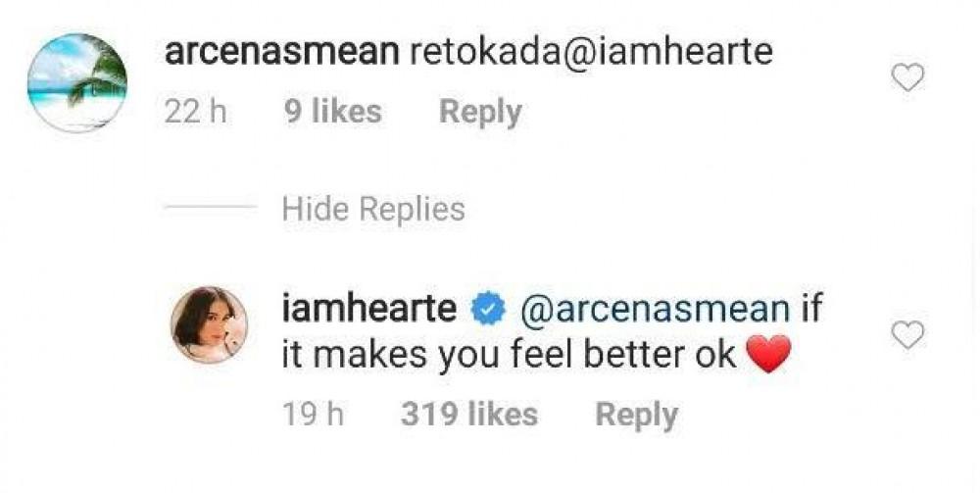Reply to the arcenasmean comment
This screenshot has height=493, width=980.
click(479, 113)
